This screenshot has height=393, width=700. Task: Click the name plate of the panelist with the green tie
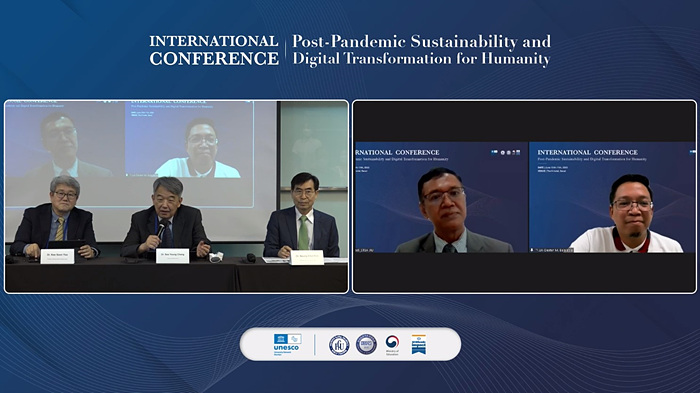tap(307, 258)
